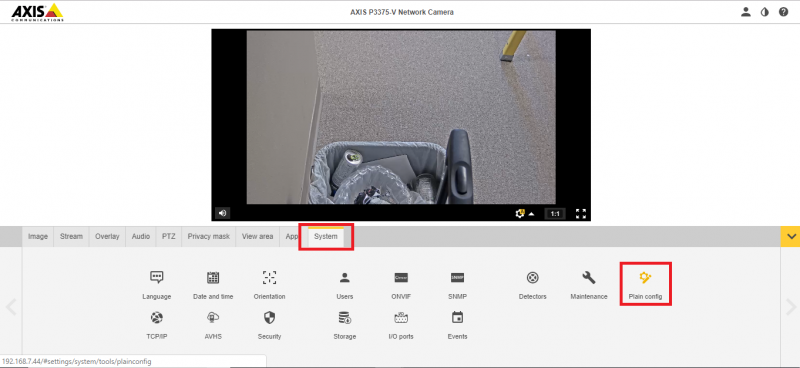Viewport: 800px width, 368px height.
Task: Open the Users settings icon
Action: coord(345,278)
